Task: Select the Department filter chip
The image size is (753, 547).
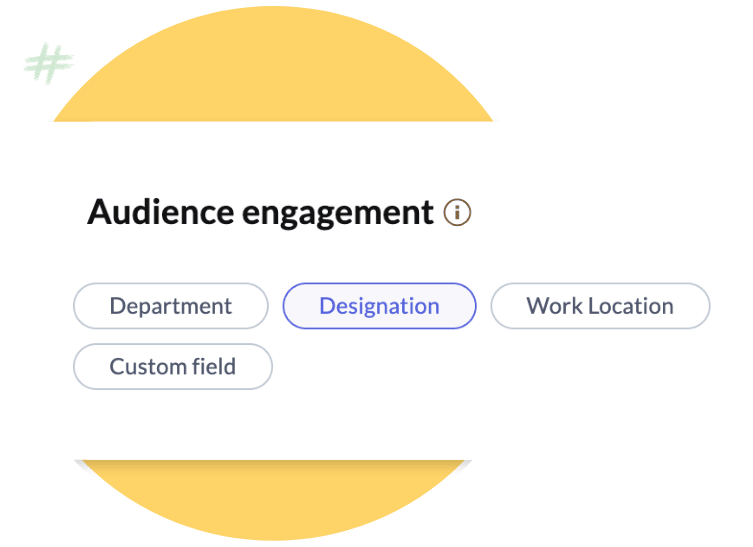Action: 170,306
